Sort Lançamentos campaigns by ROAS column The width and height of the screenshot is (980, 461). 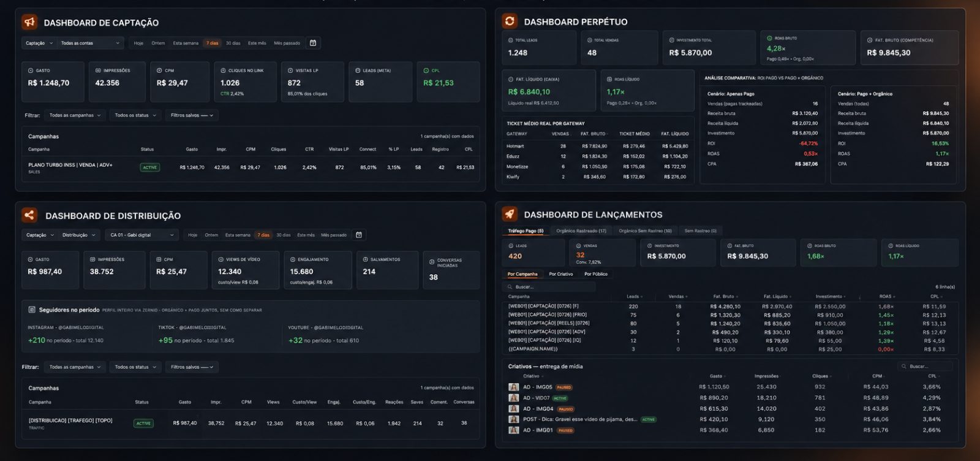click(x=887, y=296)
